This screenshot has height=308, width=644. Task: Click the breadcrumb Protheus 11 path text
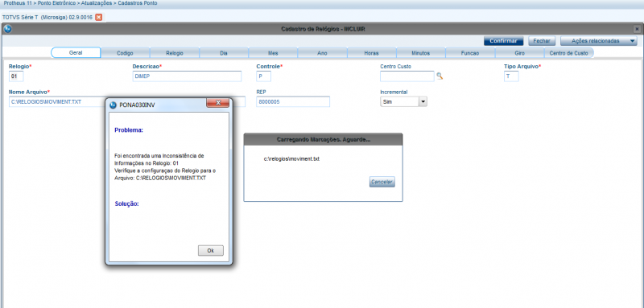click(x=80, y=3)
